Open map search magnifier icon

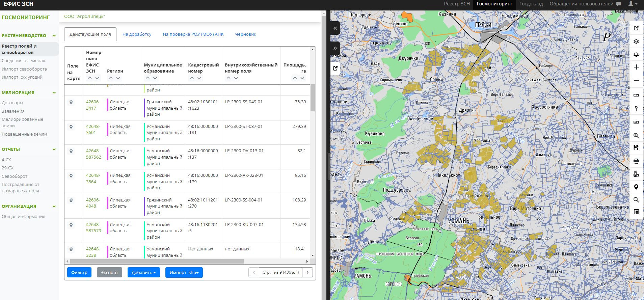(x=636, y=200)
